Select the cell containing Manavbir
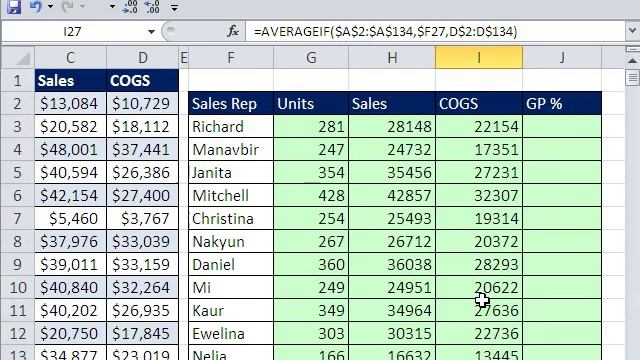Image resolution: width=640 pixels, height=360 pixels. pyautogui.click(x=231, y=149)
